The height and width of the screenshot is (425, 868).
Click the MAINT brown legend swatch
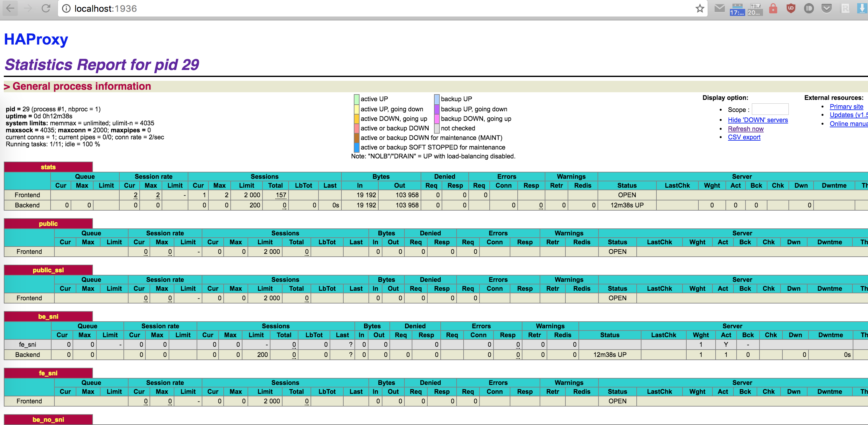[356, 138]
